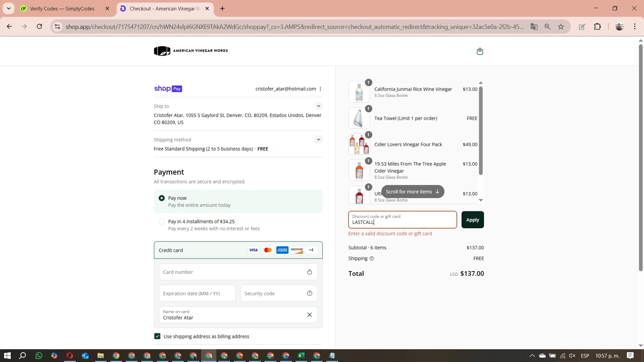Open Outlook from the taskbar
Screen dimensions: 644x362
[x=85, y=356]
